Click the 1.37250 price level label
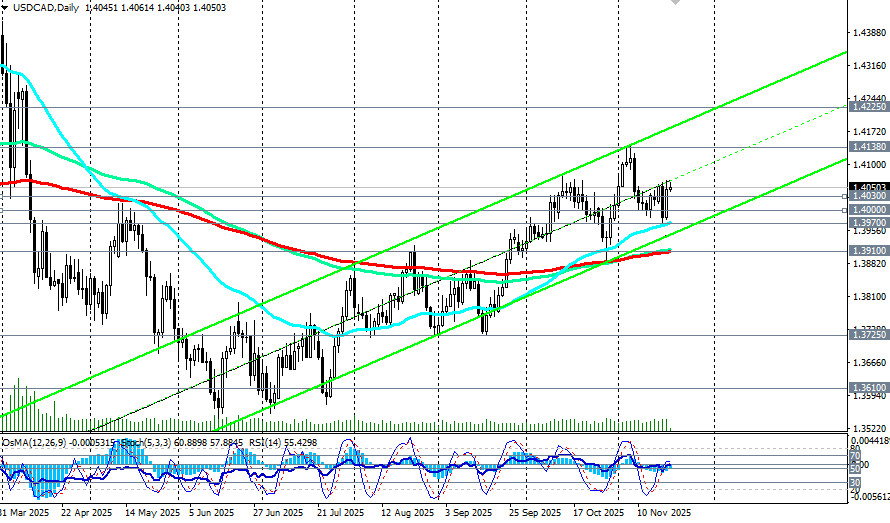This screenshot has height=523, width=890. [x=869, y=335]
